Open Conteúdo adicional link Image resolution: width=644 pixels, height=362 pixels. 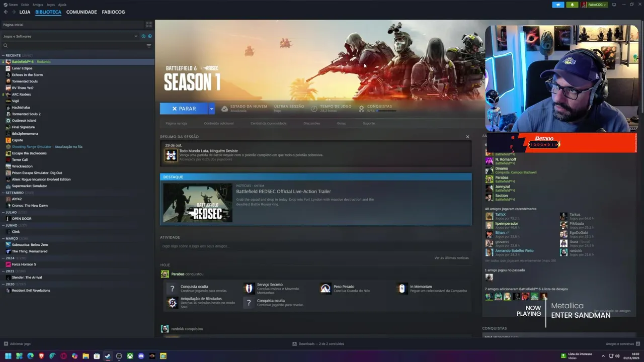[x=219, y=123]
